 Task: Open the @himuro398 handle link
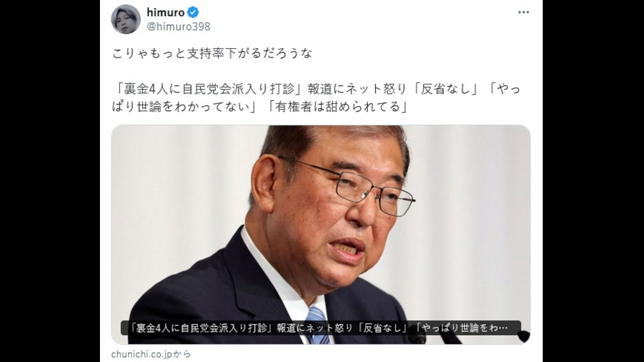click(178, 27)
